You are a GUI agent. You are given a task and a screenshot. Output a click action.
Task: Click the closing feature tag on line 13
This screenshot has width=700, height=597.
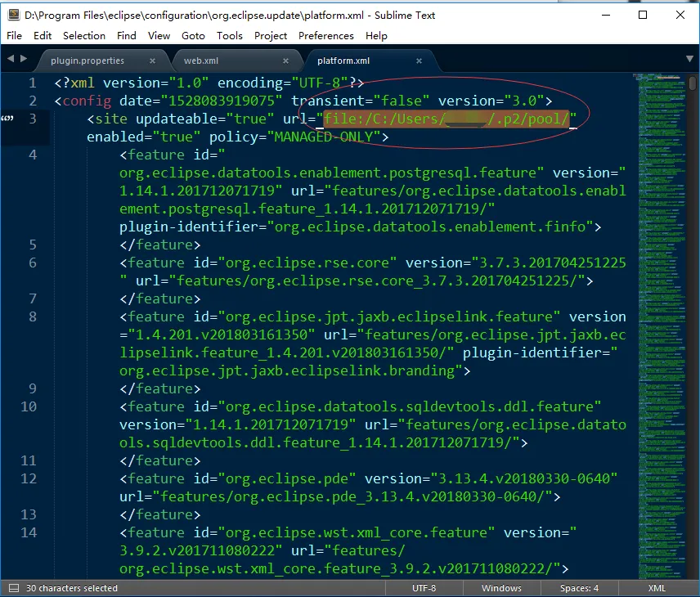pyautogui.click(x=159, y=515)
